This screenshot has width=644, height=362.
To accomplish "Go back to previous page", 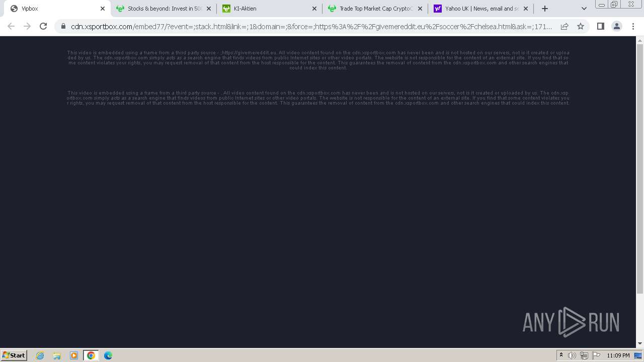I will tap(11, 26).
